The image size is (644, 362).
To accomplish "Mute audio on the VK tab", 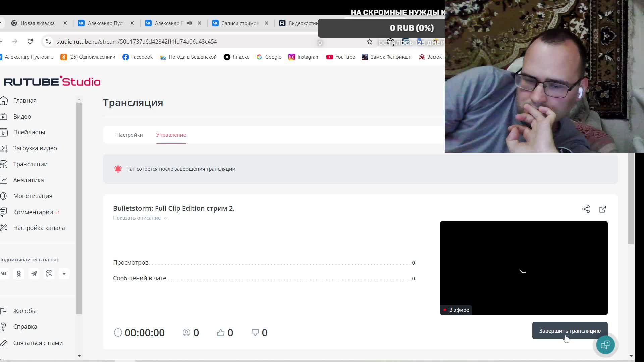I will tap(189, 23).
